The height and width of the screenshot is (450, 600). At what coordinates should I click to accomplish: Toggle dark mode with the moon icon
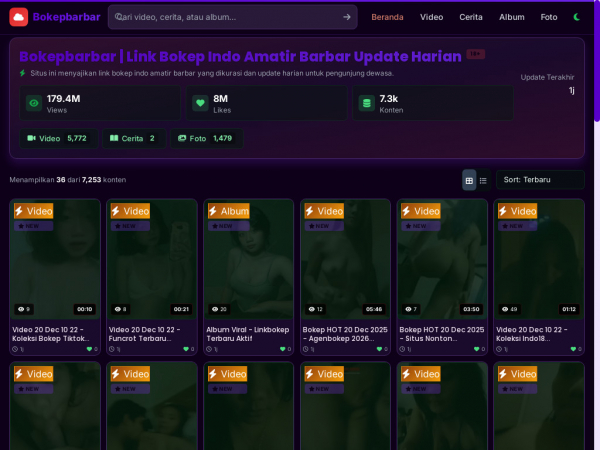[x=577, y=17]
